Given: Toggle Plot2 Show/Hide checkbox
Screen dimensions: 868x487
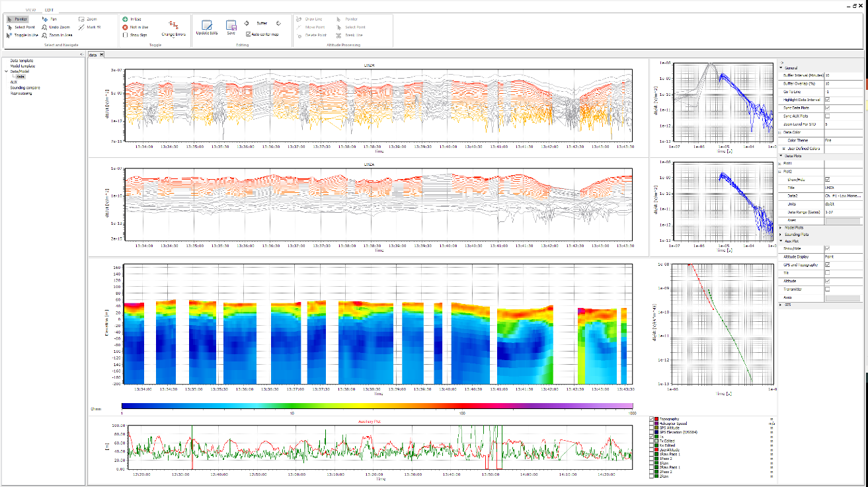Looking at the screenshot, I should [828, 180].
